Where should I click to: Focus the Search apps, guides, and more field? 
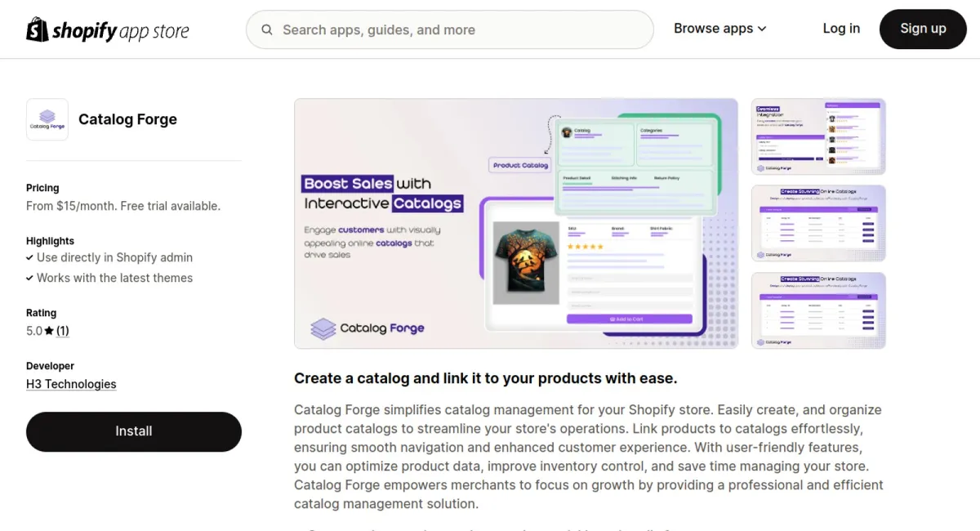450,30
